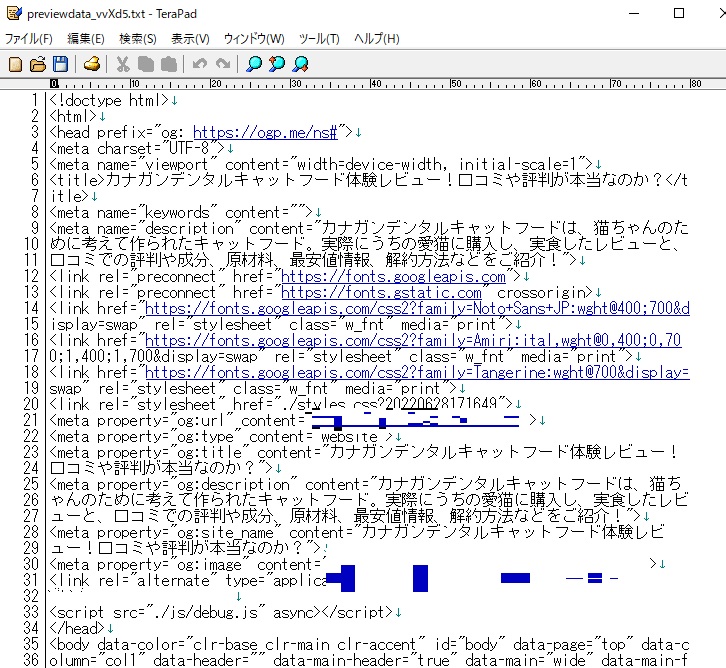Open Find with the first magnifier icon
This screenshot has width=726, height=668.
[x=254, y=64]
